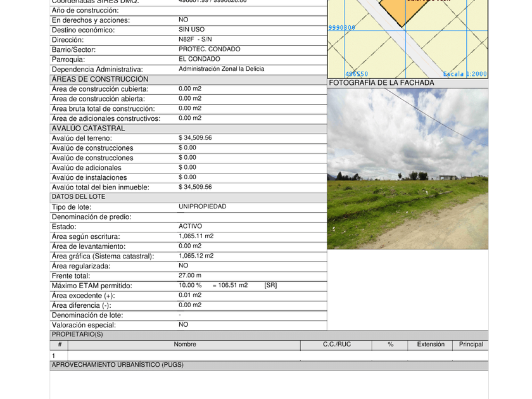Click the façade photograph of the lot

click(407, 168)
